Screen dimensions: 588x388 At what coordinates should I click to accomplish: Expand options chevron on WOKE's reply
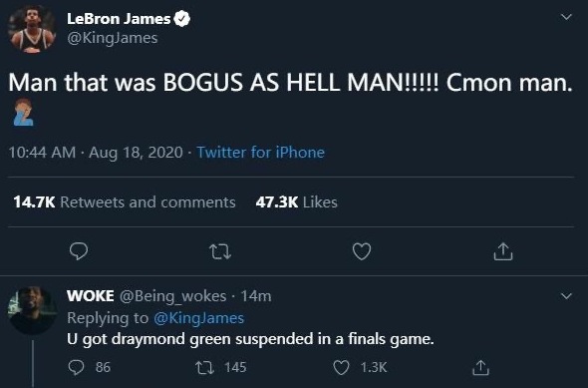[566, 296]
